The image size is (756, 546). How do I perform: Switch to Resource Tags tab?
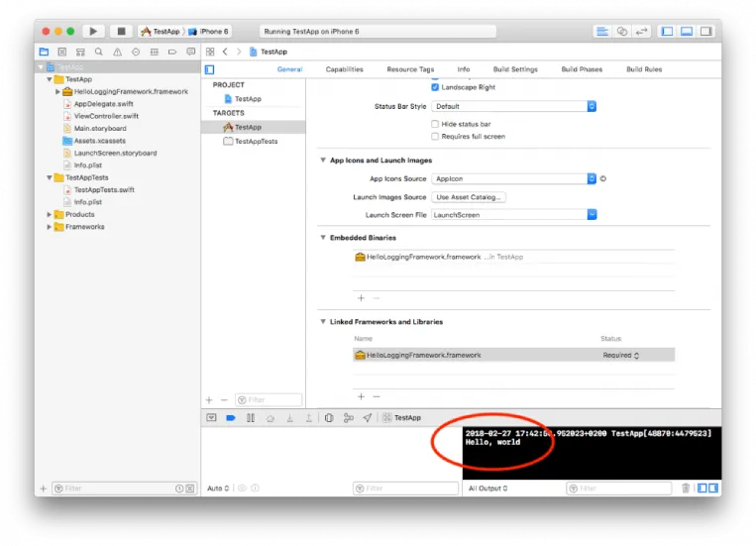(410, 69)
